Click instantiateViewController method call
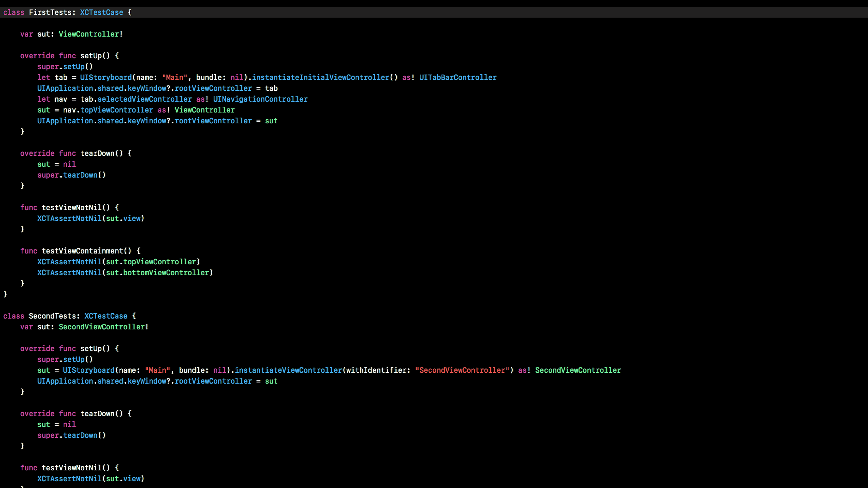The height and width of the screenshot is (488, 868). coord(289,370)
